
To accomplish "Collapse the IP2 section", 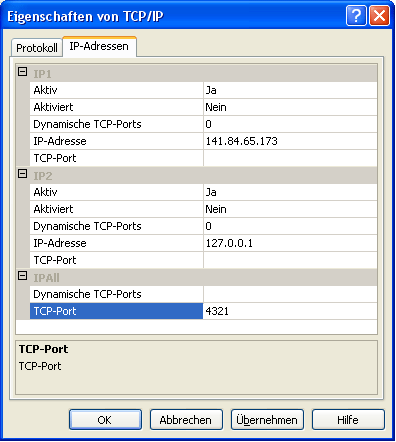I will [22, 174].
